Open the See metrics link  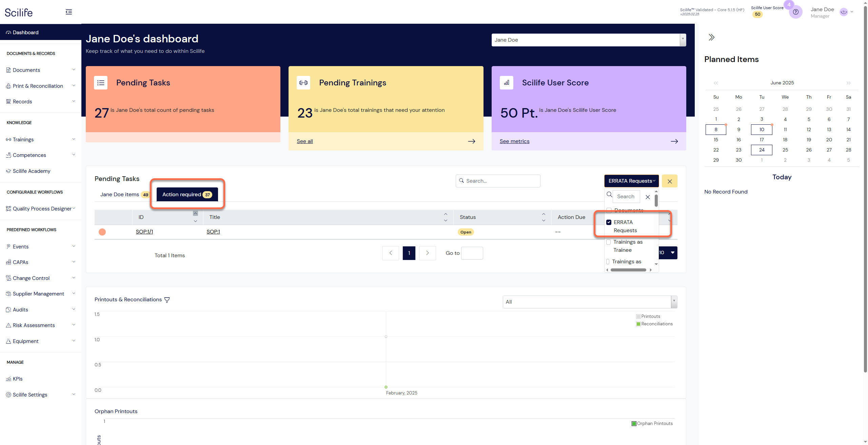coord(514,141)
